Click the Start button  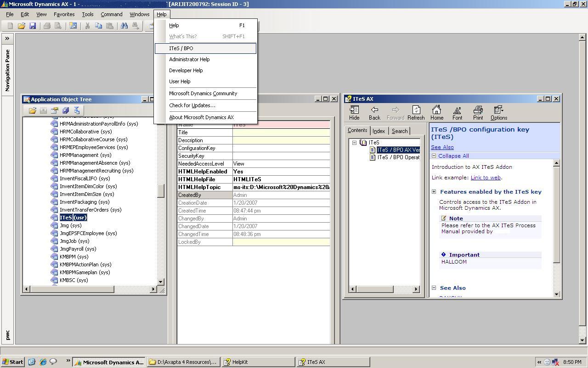(x=13, y=362)
